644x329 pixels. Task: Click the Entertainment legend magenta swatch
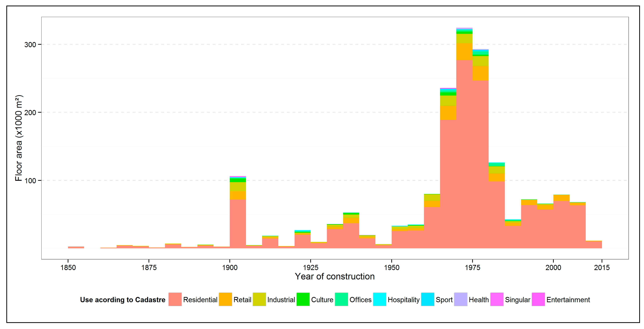tap(538, 299)
